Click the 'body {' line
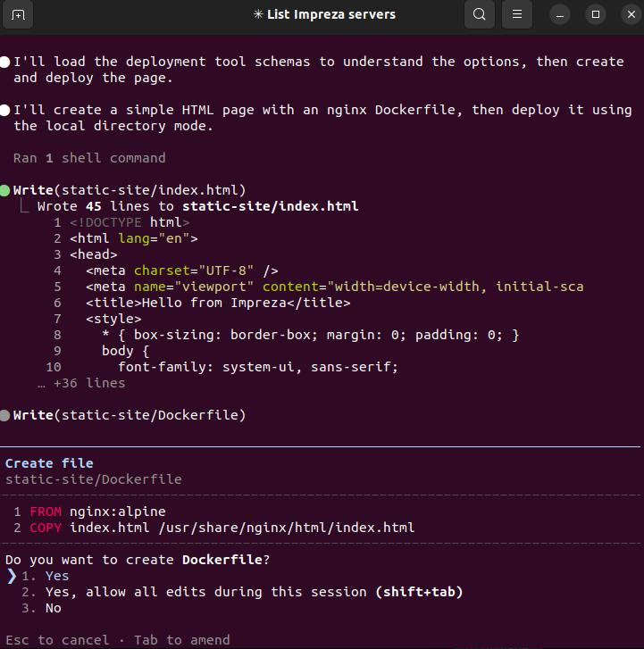This screenshot has height=649, width=644. point(125,351)
